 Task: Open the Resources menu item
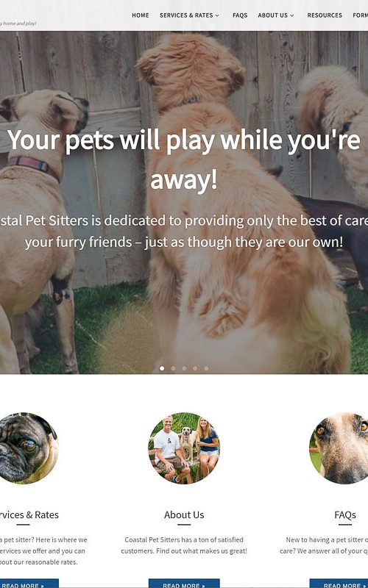coord(325,15)
